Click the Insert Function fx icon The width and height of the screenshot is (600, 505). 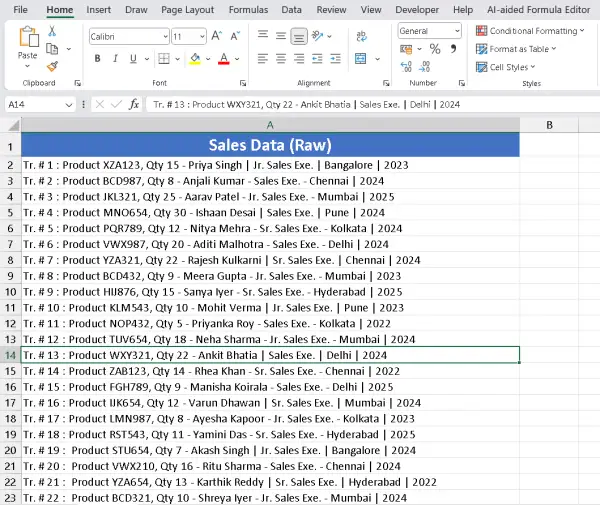point(134,104)
